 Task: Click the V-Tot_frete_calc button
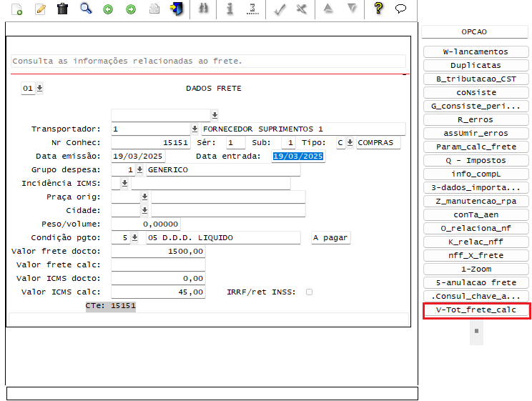476,310
